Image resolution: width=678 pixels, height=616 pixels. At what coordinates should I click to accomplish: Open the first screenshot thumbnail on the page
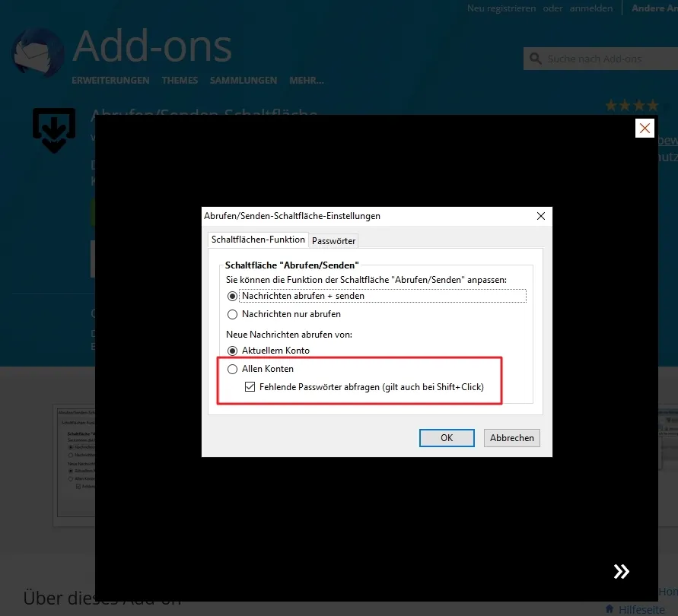(x=75, y=465)
